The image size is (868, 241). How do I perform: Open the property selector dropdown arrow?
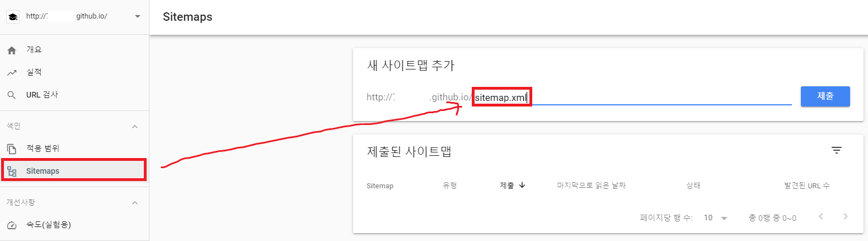click(138, 16)
